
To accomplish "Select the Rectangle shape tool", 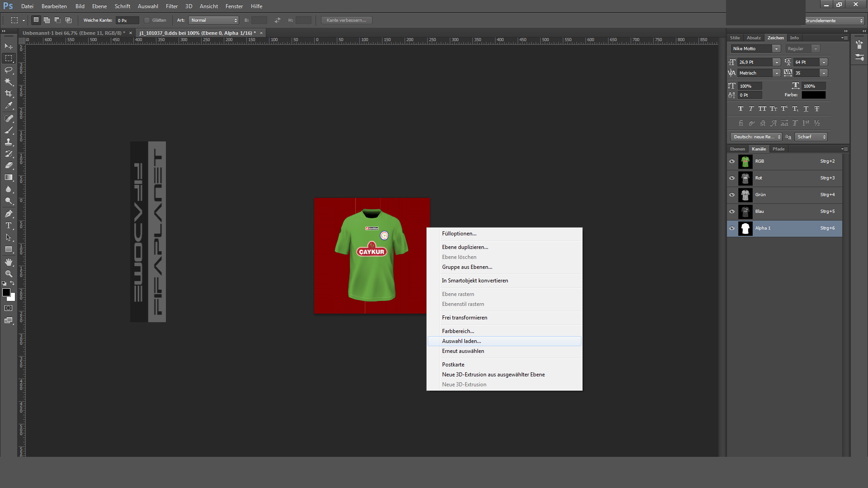I will coord(9,249).
